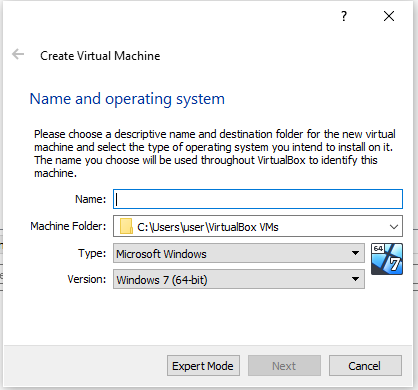Screen dimensions: 418x390
Task: Cancel the virtual machine creation
Action: (x=365, y=366)
